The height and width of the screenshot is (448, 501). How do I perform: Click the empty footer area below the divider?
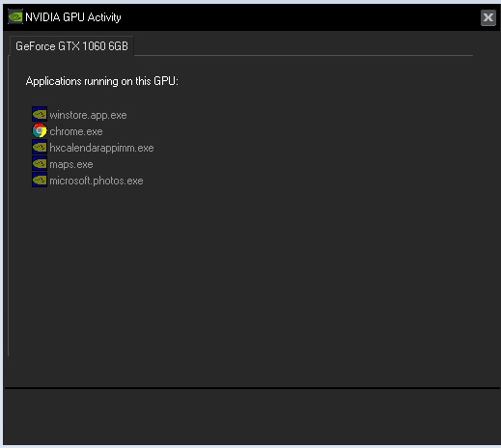pos(252,417)
